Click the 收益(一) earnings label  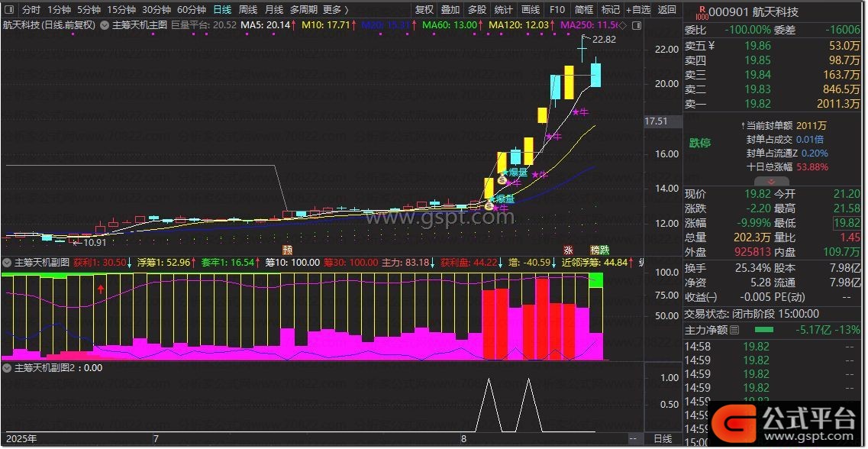click(701, 298)
